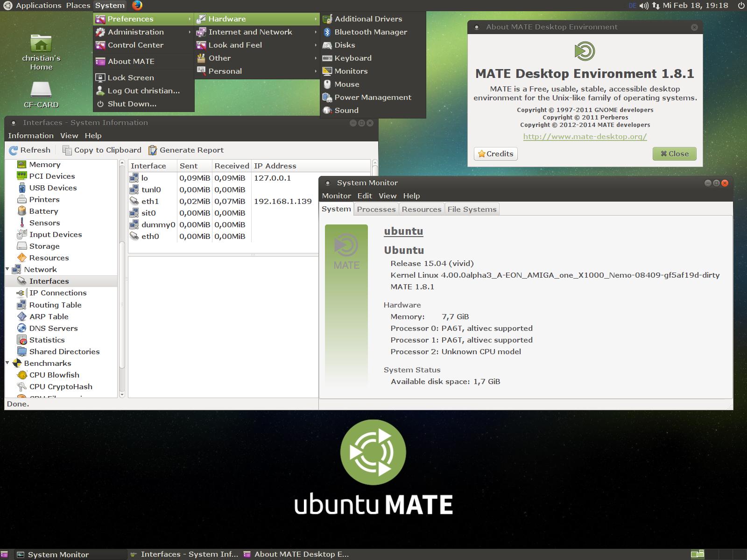Image resolution: width=747 pixels, height=560 pixels.
Task: Click the workspace switcher in bottom panel
Action: pyautogui.click(x=697, y=554)
